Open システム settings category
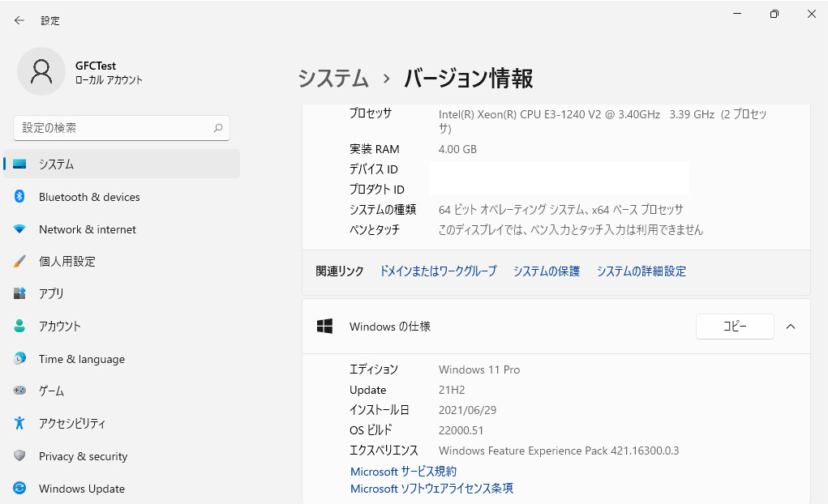 coord(122,164)
